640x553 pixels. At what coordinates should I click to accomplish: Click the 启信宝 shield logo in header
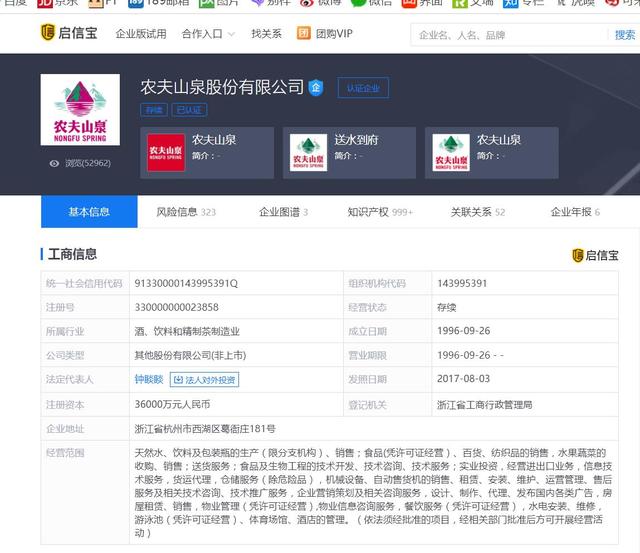pyautogui.click(x=48, y=33)
